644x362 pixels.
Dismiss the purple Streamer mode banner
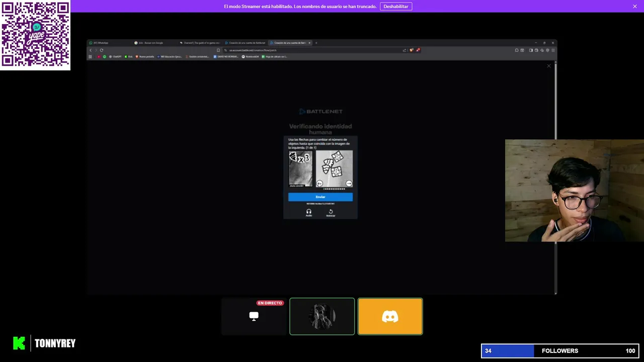tap(634, 6)
